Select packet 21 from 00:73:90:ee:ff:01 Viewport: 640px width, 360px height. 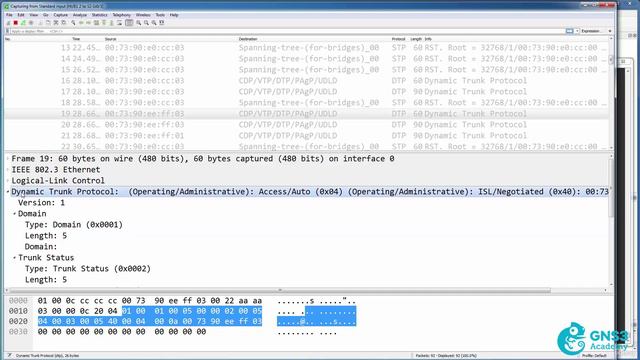306,136
